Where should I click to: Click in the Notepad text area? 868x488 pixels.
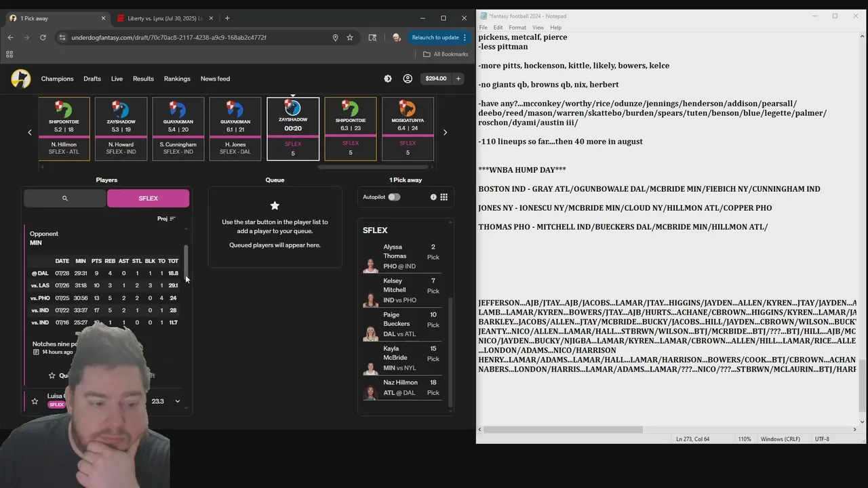tap(667, 228)
